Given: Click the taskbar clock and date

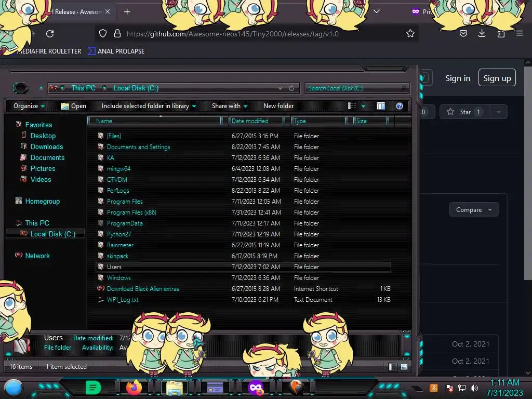Looking at the screenshot, I should pos(504,388).
